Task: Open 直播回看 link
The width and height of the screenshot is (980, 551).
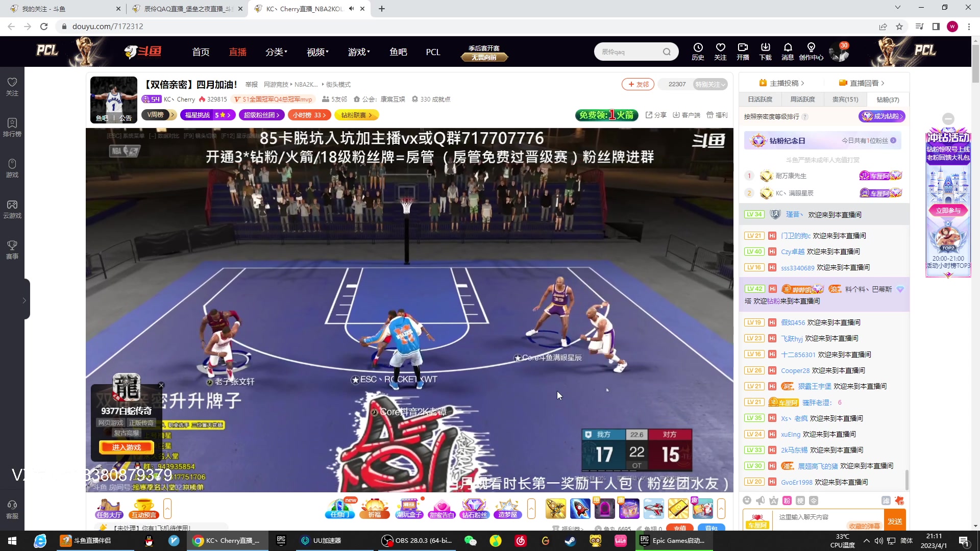Action: (862, 83)
